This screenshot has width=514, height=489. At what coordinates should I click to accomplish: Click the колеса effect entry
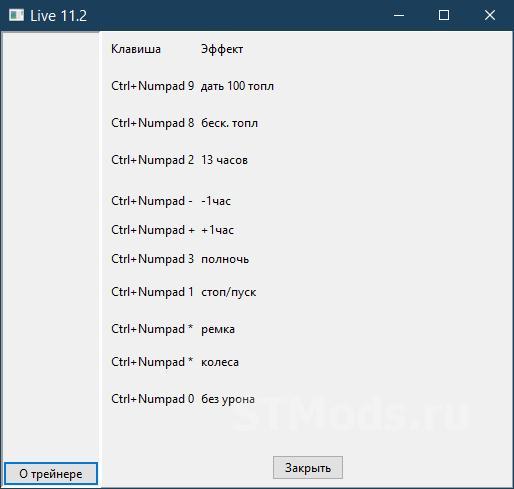pyautogui.click(x=220, y=362)
